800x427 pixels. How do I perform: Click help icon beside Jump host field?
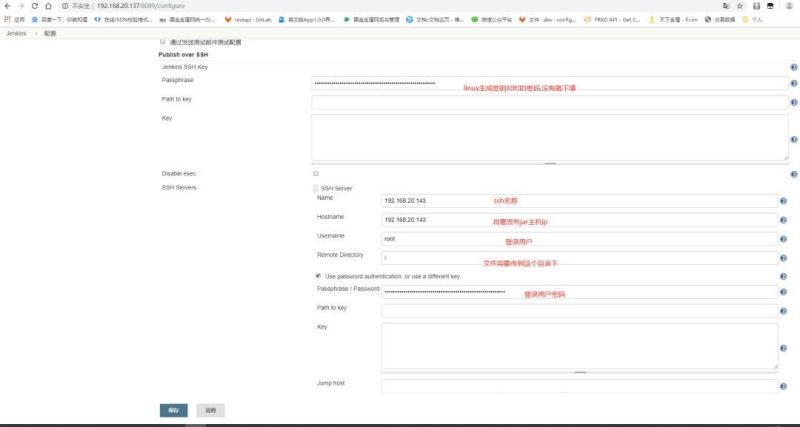click(782, 386)
